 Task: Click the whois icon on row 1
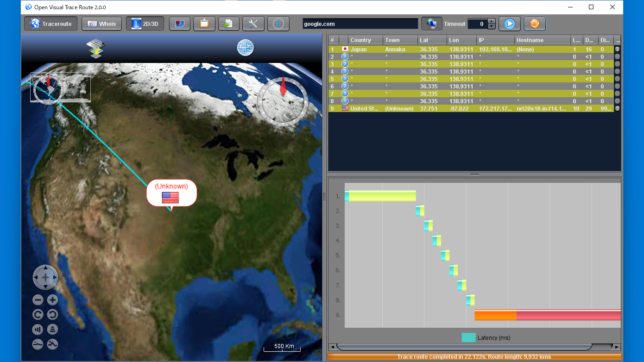(617, 49)
